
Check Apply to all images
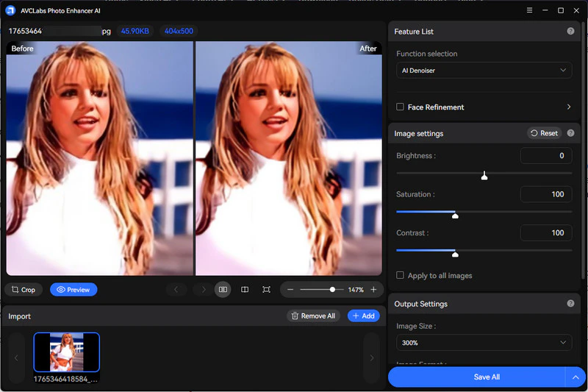[x=400, y=275]
